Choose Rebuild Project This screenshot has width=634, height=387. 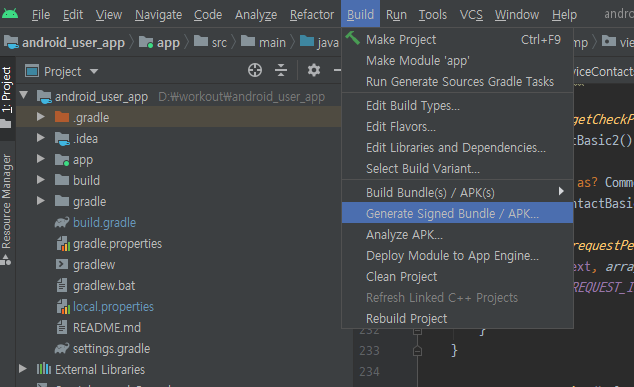[x=457, y=319]
